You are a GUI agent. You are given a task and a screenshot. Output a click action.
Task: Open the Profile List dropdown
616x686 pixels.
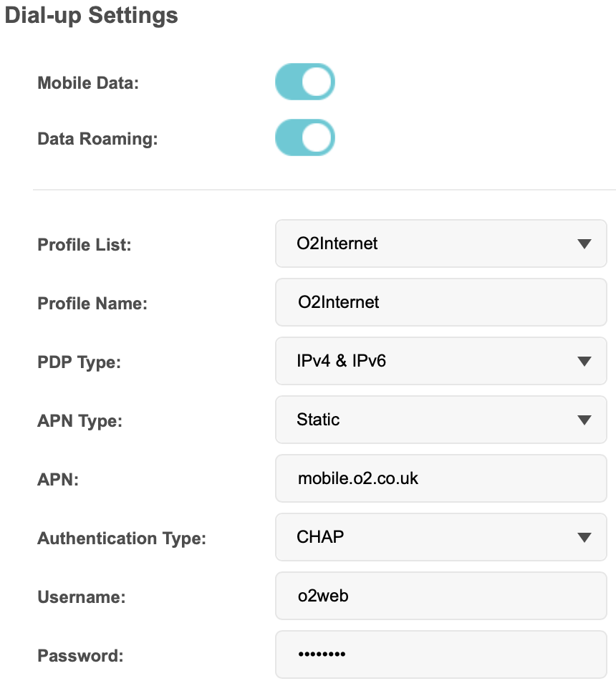(x=441, y=243)
